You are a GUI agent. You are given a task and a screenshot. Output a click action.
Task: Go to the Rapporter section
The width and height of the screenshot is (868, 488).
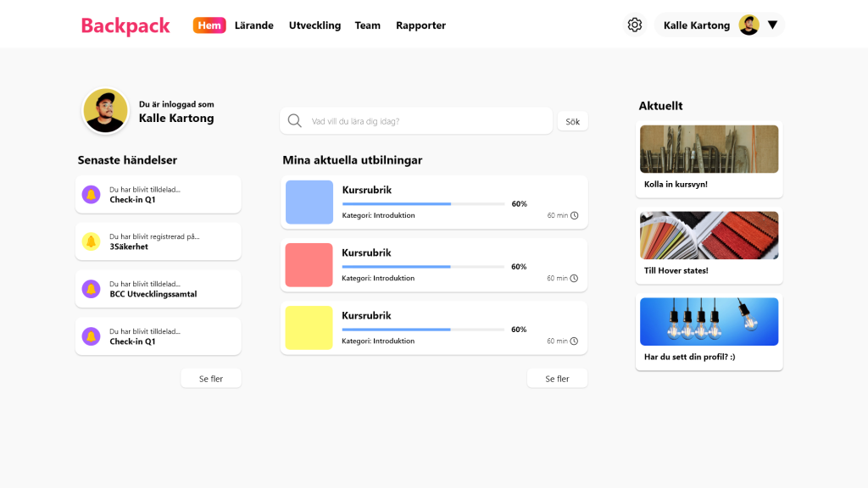click(x=420, y=25)
